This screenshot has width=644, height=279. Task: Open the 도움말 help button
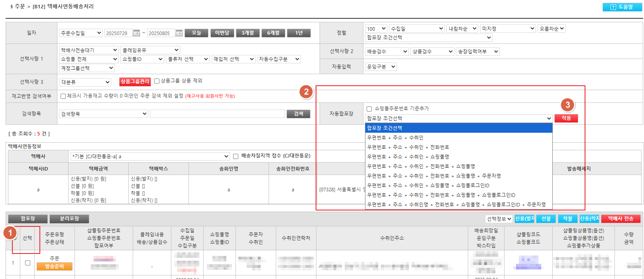[622, 7]
